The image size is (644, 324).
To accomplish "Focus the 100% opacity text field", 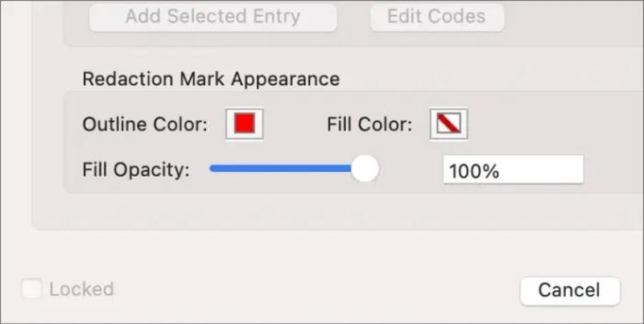I will tap(513, 170).
